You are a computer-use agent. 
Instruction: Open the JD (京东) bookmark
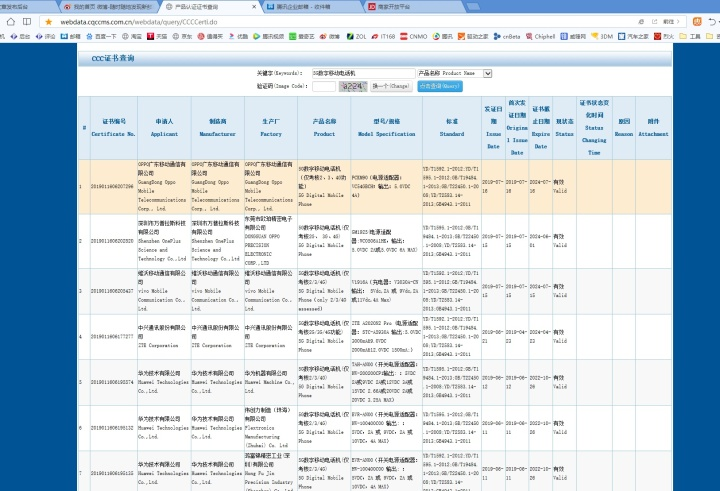[x=182, y=36]
